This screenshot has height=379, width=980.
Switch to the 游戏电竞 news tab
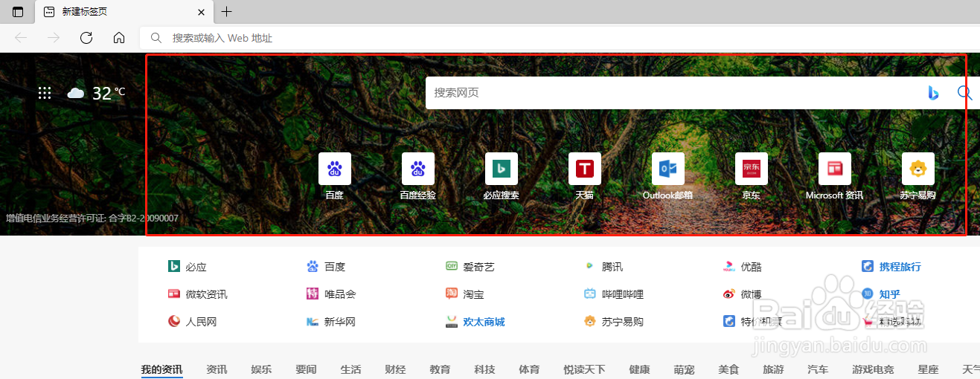click(x=873, y=369)
